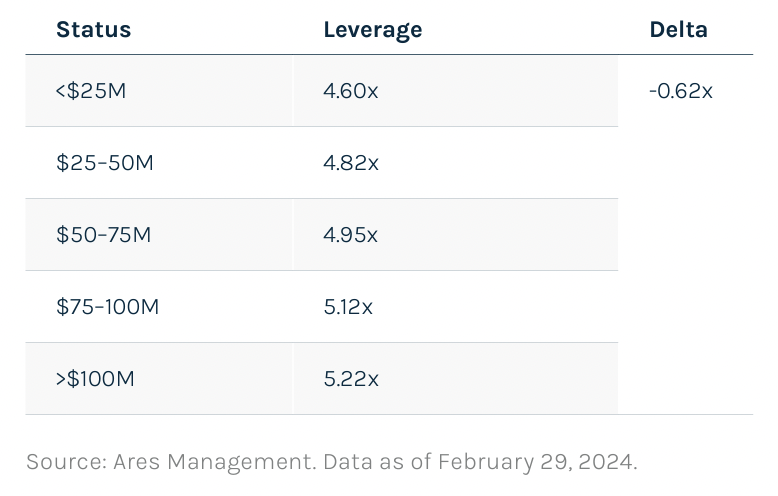Screen dimensions: 778x496
Task: Select the $50–75M status cell
Action: pyautogui.click(x=104, y=235)
